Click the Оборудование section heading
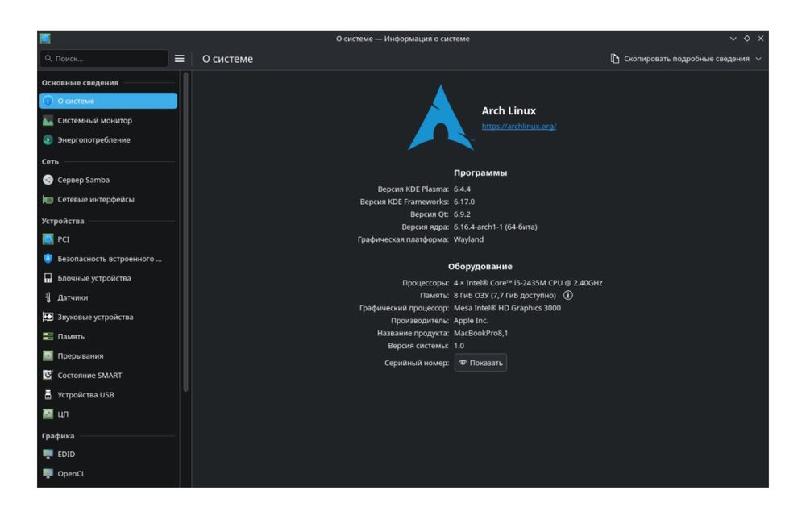Viewport: 806px width, 532px height. tap(480, 267)
